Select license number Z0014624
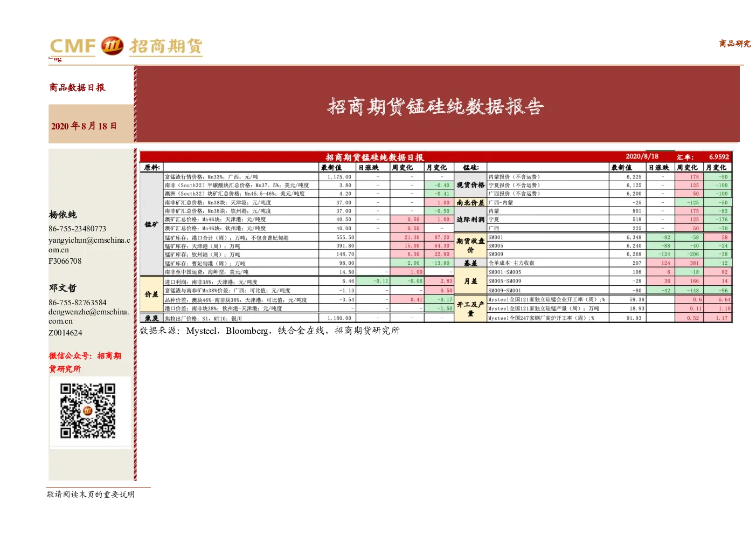Screen dimensions: 756x535 point(65,333)
